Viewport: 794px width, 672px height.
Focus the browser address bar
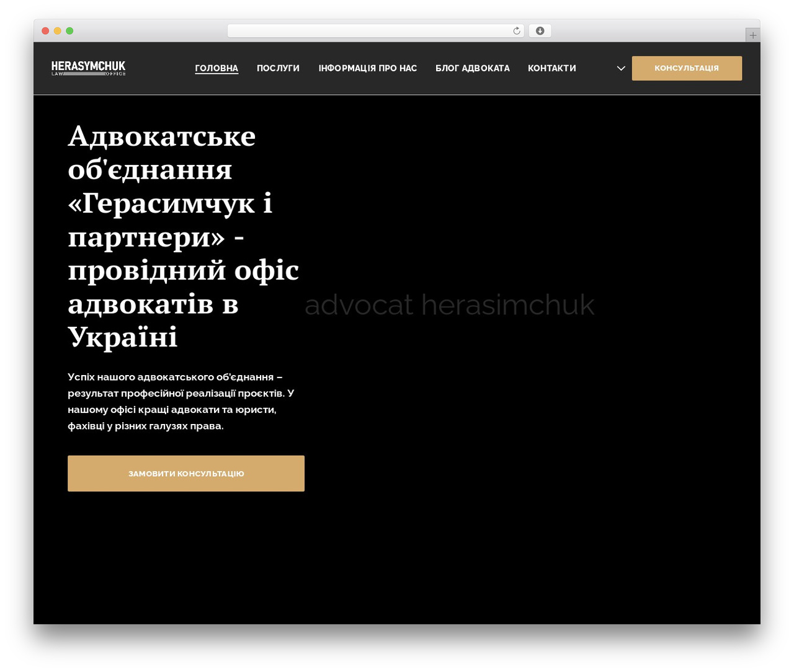(x=376, y=31)
